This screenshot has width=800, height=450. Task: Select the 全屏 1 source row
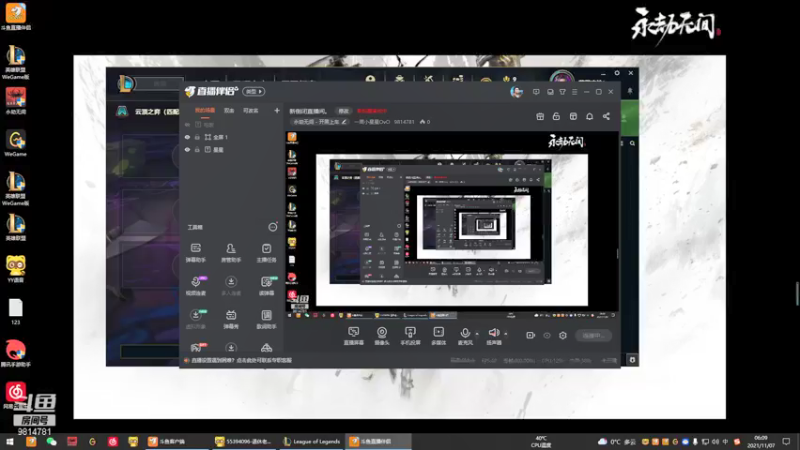pos(232,137)
